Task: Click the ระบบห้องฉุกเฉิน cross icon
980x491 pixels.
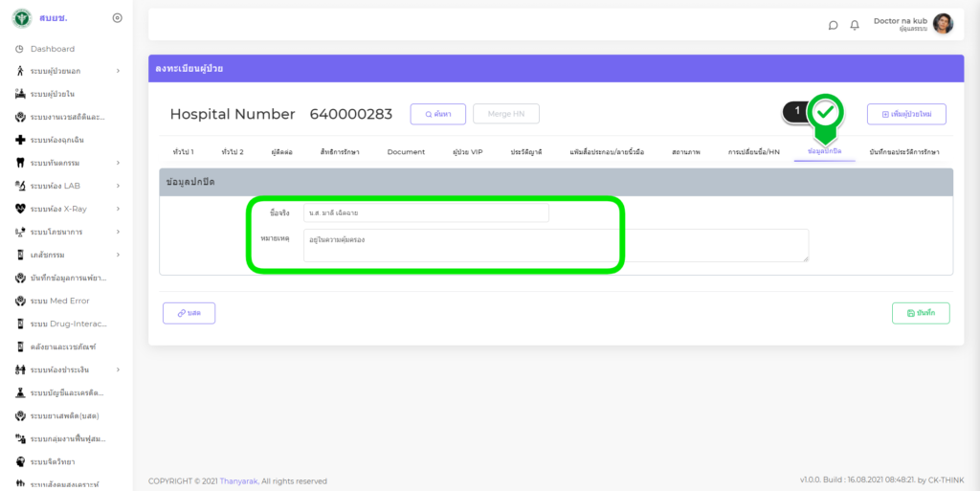Action: [x=20, y=140]
